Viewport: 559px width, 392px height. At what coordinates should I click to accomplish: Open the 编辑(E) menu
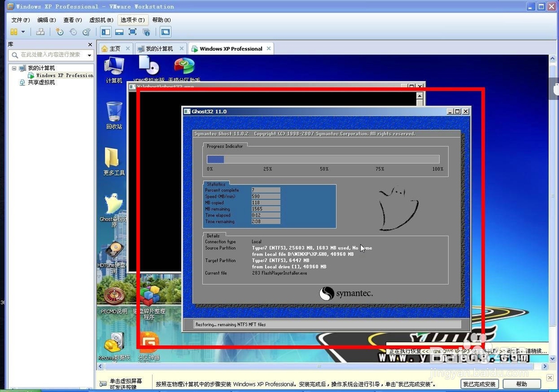point(47,20)
